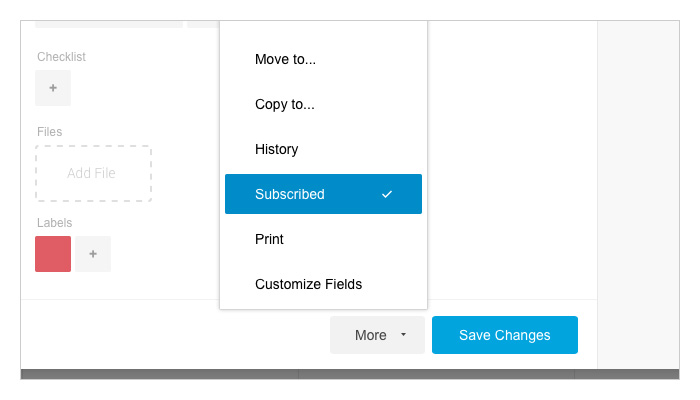Click the gray right sidebar panel
This screenshot has height=400, width=700.
(x=638, y=195)
